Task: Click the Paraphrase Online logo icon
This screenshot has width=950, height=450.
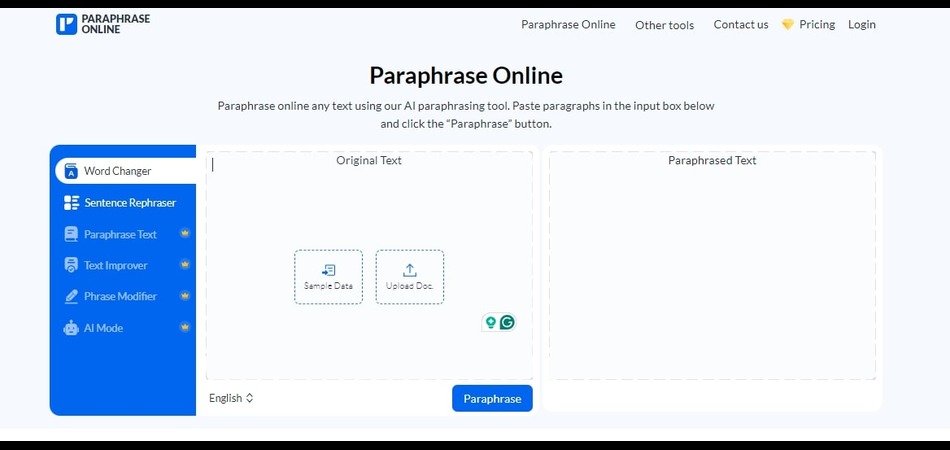Action: coord(67,24)
